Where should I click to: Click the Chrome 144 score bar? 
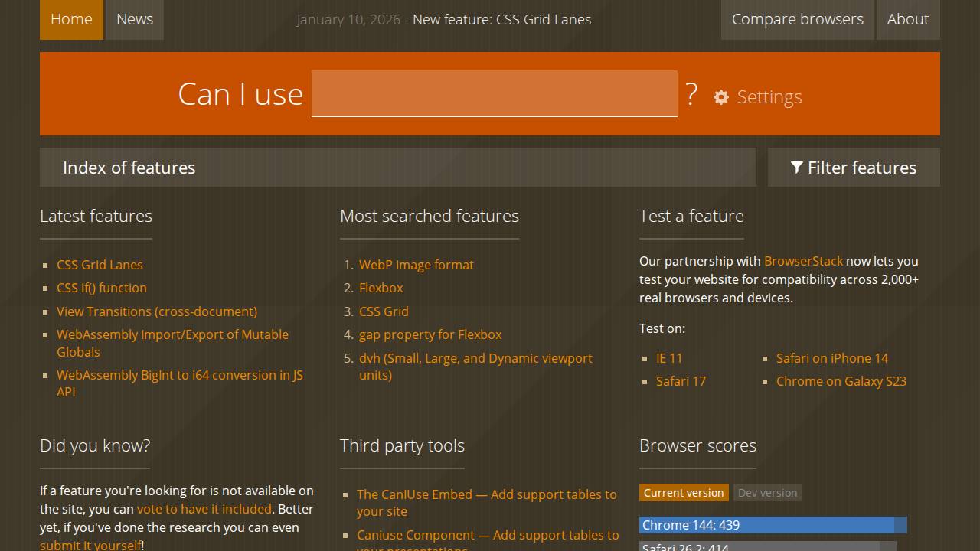(x=773, y=525)
